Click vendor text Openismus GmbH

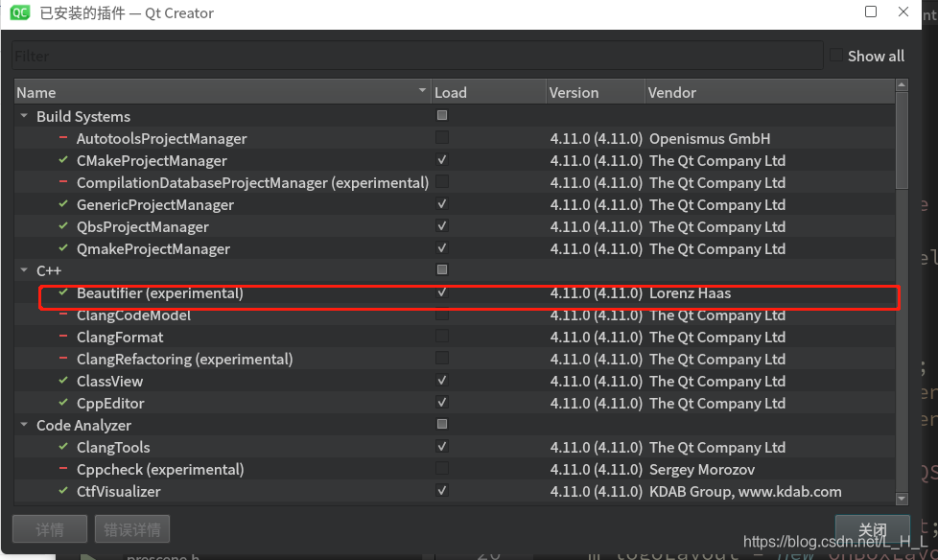pyautogui.click(x=710, y=139)
